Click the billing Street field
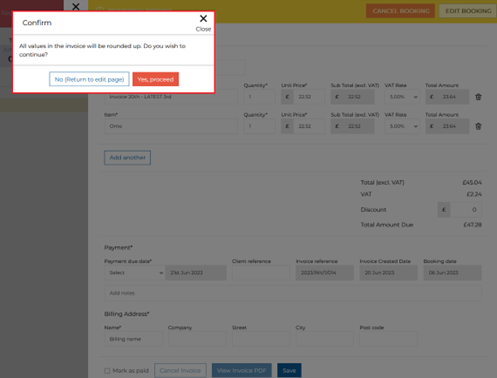The image size is (497, 378). pyautogui.click(x=261, y=339)
